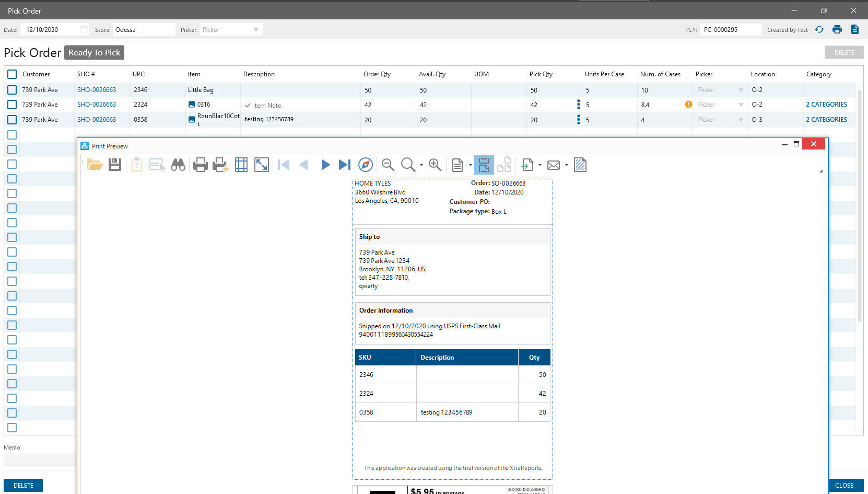Jump to the last page of the preview
This screenshot has height=494, width=868.
pos(344,165)
